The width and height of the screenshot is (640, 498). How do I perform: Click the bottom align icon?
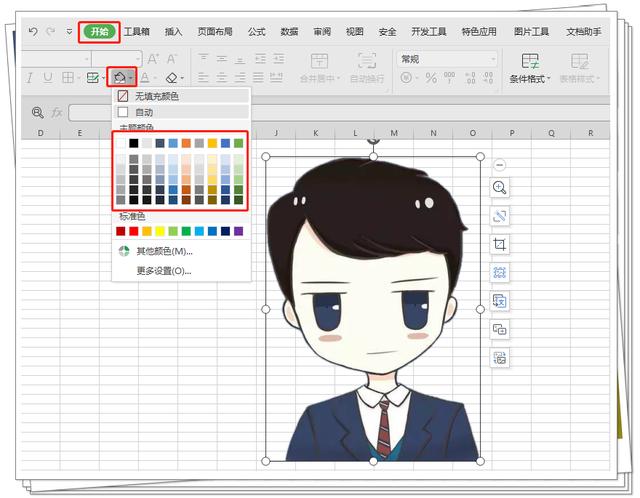(240, 58)
